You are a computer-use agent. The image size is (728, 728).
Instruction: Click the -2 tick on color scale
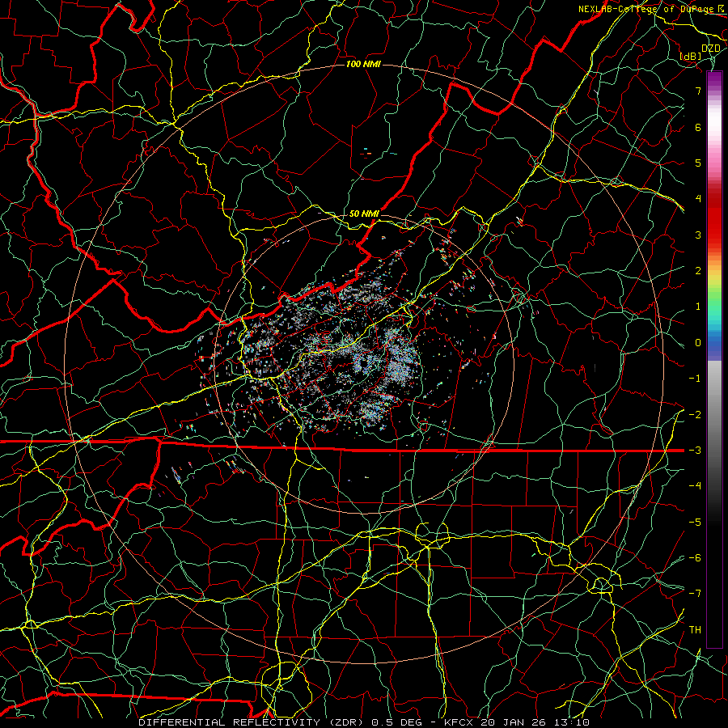coord(695,414)
